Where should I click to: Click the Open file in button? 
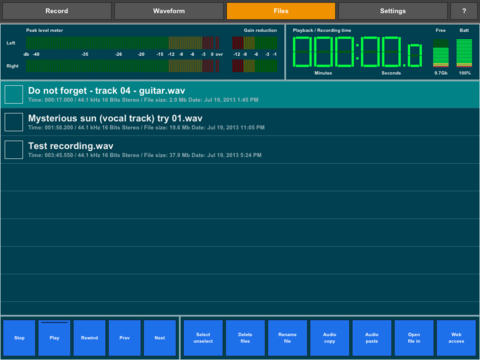click(414, 338)
